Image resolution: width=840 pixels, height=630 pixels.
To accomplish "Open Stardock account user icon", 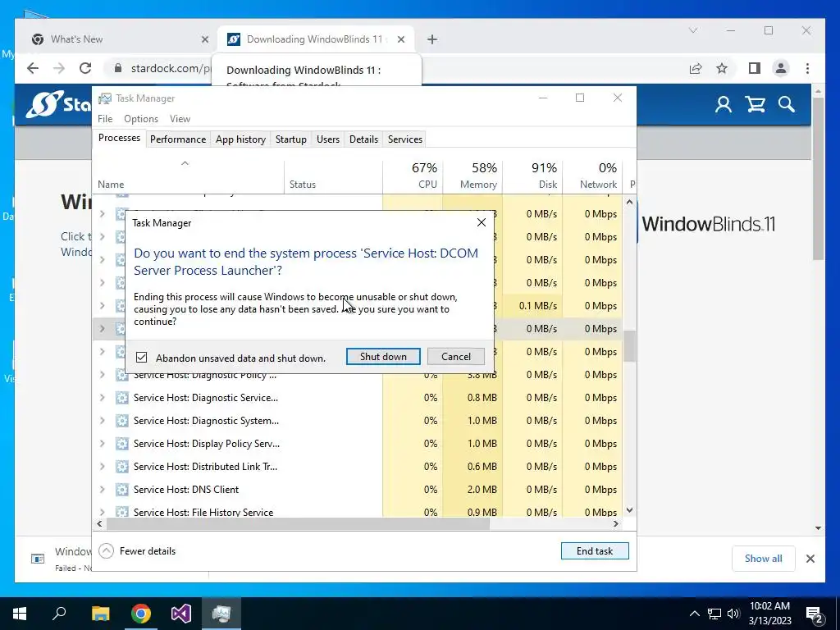I will 724,104.
